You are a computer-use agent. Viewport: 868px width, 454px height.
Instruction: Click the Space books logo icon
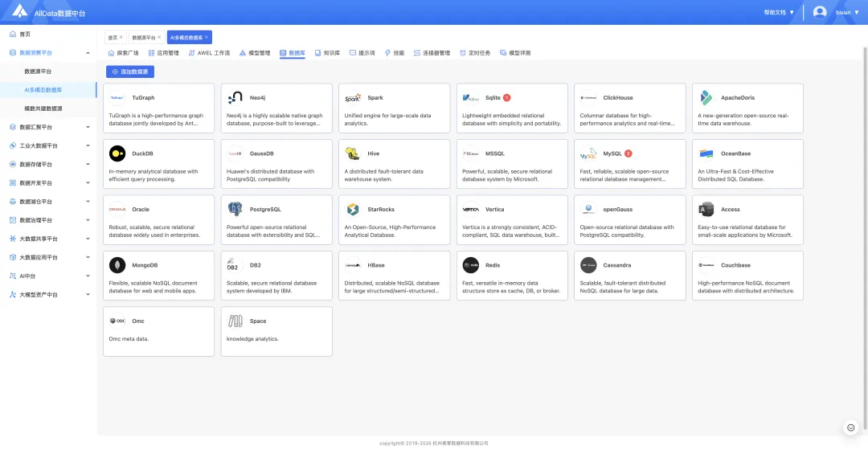235,321
